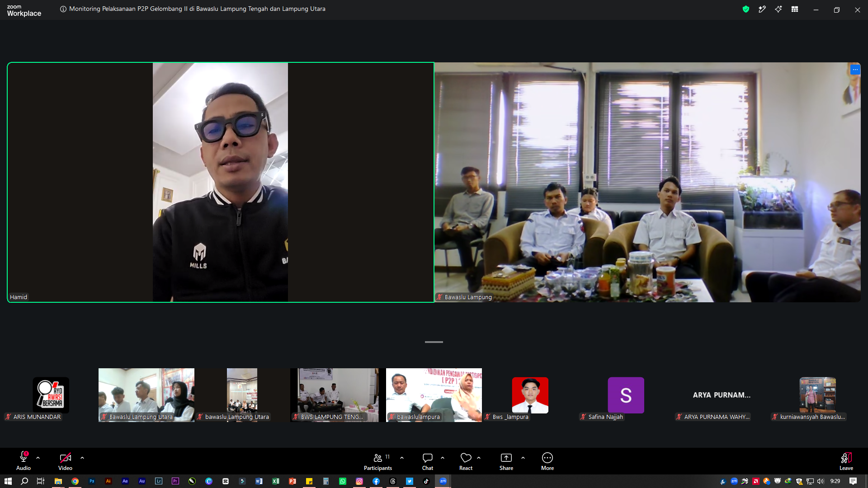868x488 pixels.
Task: Click the gallery divider handle bar
Action: coord(434,342)
